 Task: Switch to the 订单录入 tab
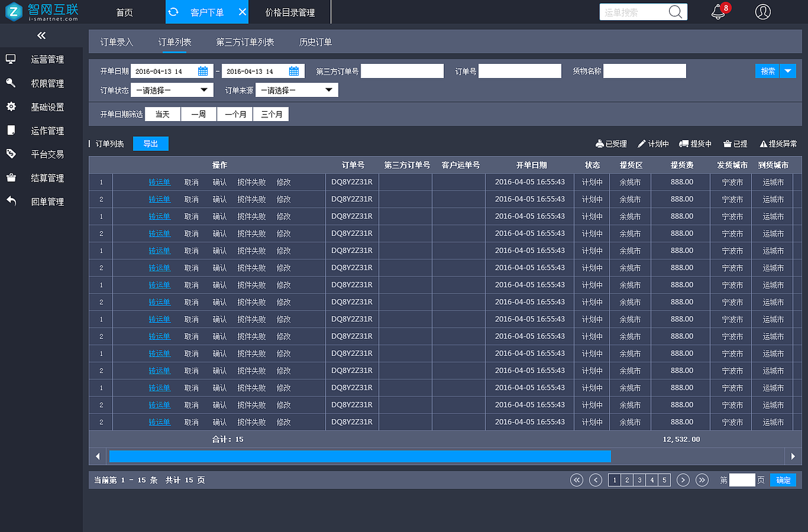coord(117,42)
